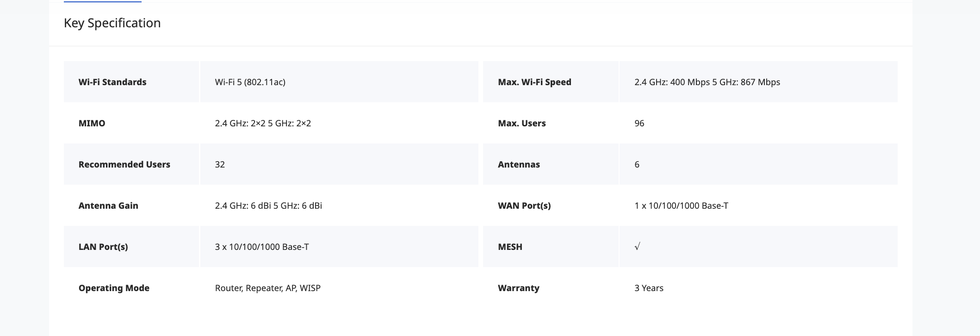The image size is (980, 336).
Task: Select the Recommended Users label
Action: point(124,164)
